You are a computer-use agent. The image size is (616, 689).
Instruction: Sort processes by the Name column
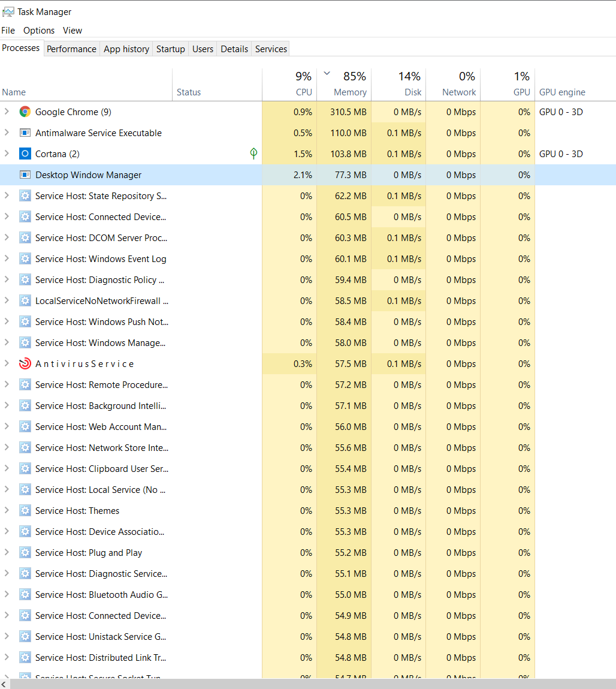coord(86,85)
